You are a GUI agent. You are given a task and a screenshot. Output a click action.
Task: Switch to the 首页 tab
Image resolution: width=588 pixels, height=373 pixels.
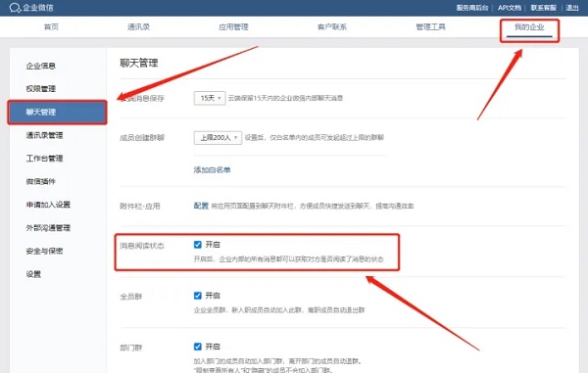click(51, 27)
